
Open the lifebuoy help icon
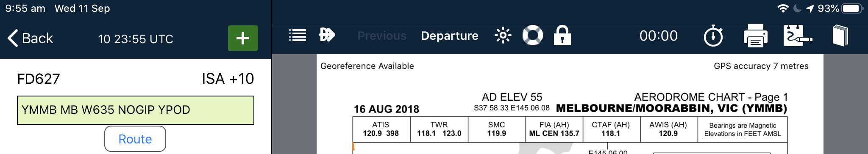(533, 35)
